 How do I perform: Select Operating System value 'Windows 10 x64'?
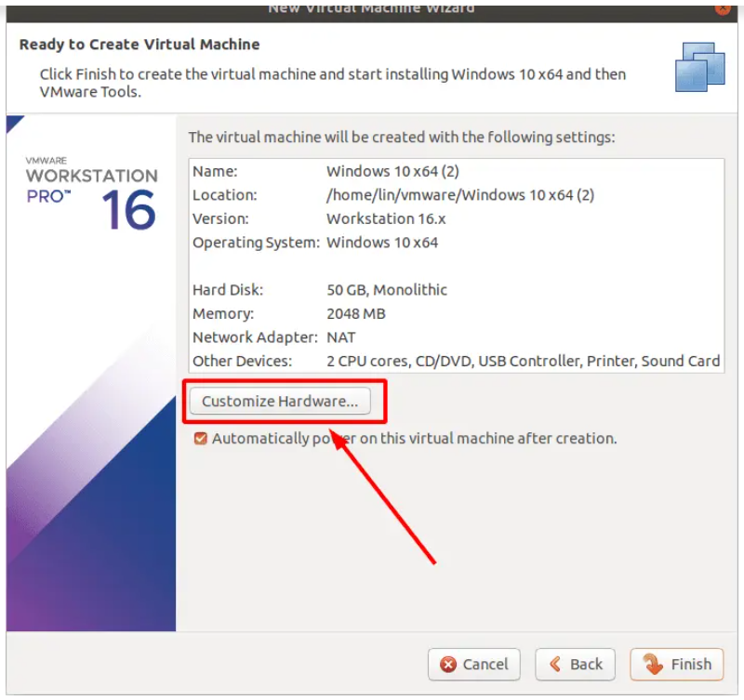[382, 243]
